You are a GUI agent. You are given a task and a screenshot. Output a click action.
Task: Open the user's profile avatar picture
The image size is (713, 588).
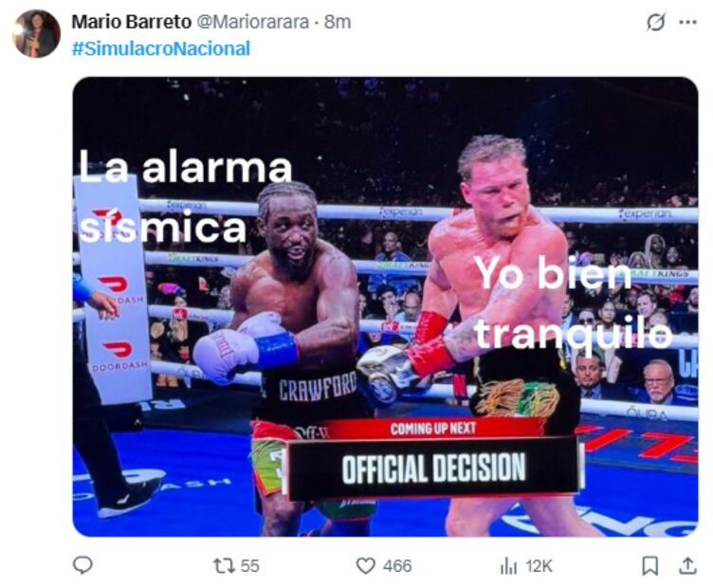coord(36,33)
